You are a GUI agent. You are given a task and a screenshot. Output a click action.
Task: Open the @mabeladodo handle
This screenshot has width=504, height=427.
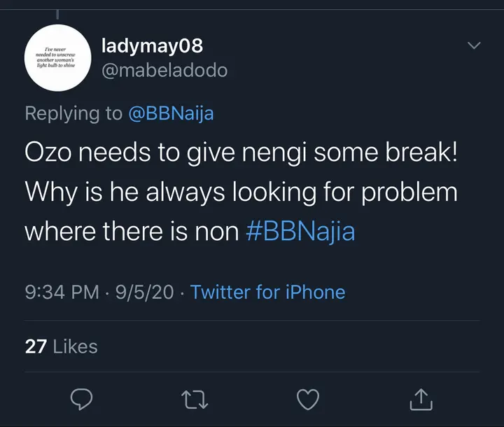pos(164,71)
